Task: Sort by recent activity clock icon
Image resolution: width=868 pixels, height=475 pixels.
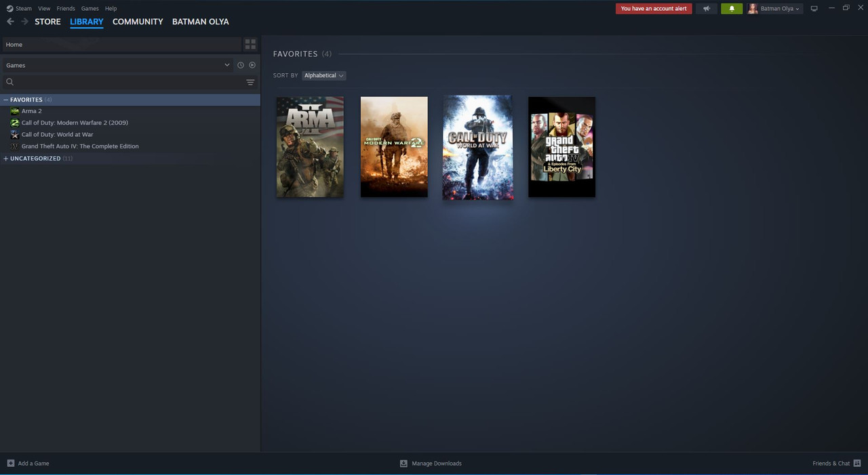Action: 240,65
